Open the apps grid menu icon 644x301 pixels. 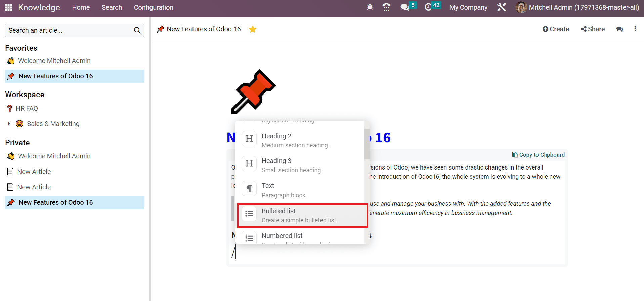coord(9,7)
